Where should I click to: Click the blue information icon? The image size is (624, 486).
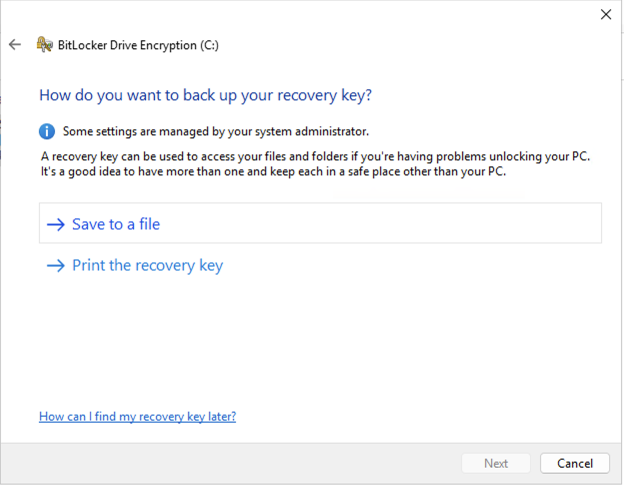coord(47,131)
